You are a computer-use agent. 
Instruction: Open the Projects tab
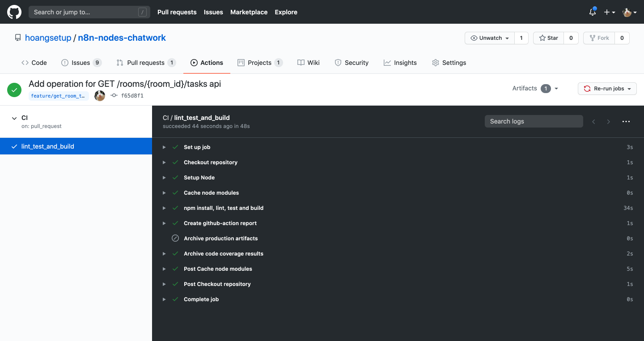click(x=260, y=63)
